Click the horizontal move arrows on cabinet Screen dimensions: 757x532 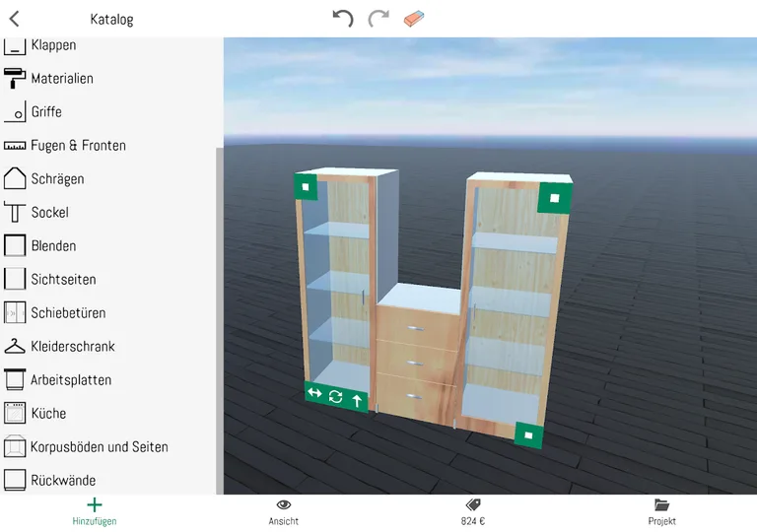314,393
